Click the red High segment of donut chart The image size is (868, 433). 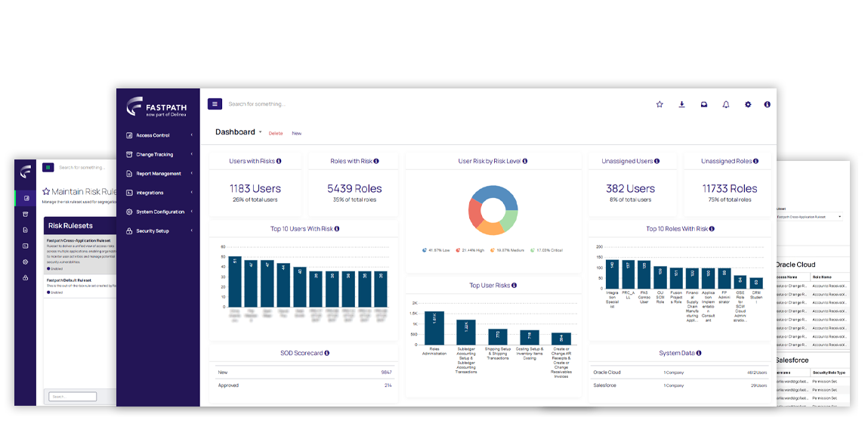coord(474,213)
